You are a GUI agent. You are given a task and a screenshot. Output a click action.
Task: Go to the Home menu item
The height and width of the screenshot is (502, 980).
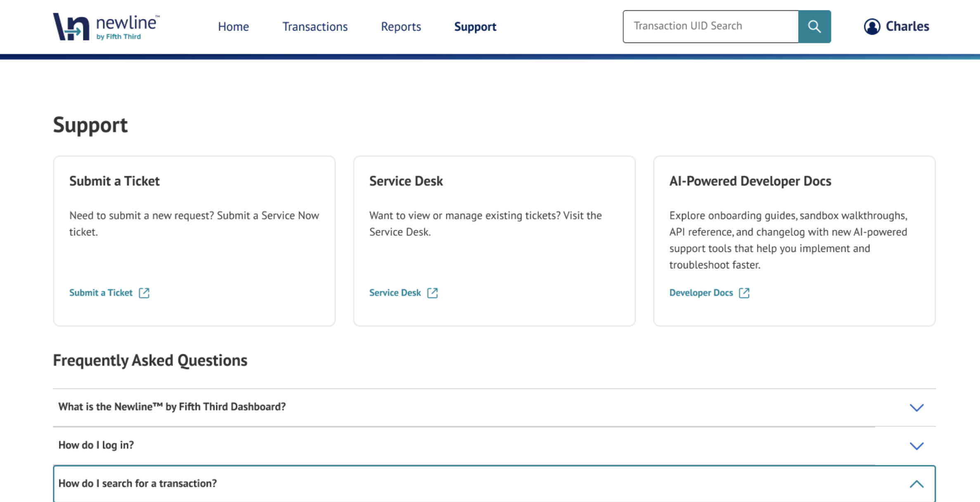tap(233, 26)
